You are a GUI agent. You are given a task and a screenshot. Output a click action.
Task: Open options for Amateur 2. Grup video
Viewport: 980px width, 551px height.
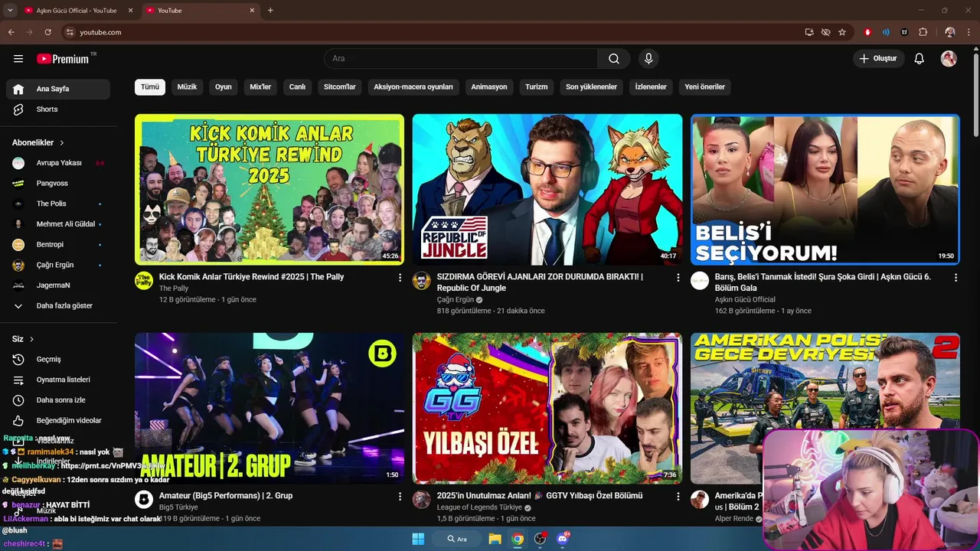(x=400, y=497)
